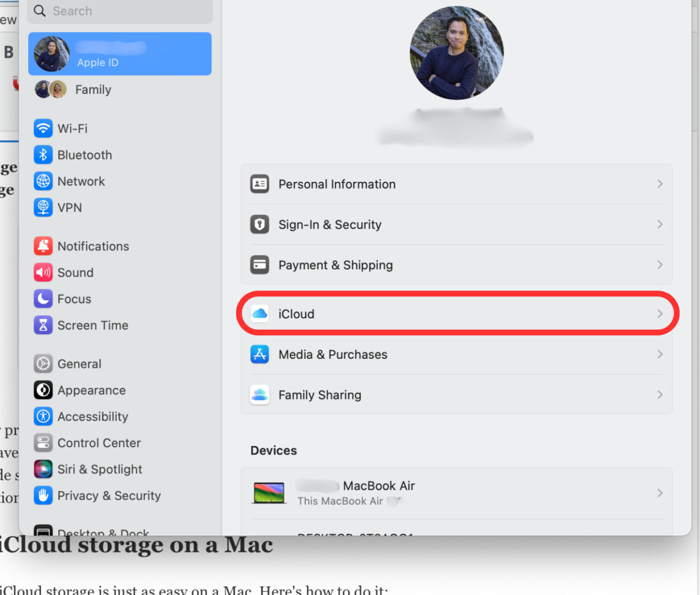Open Network settings label
This screenshot has height=595, width=700.
(81, 181)
